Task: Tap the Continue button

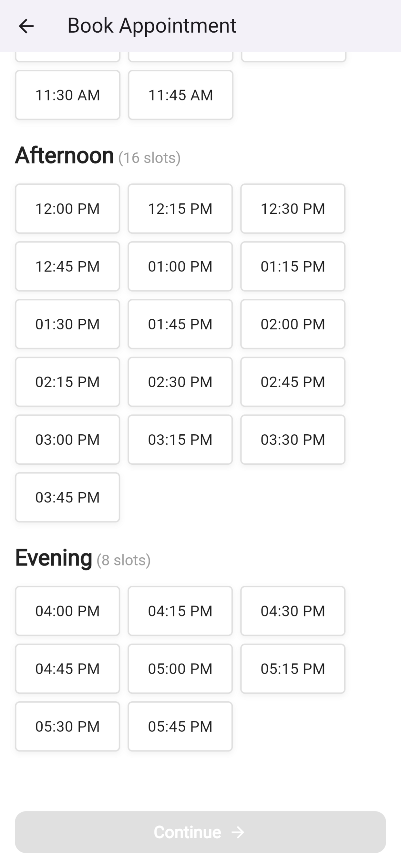Action: point(200,832)
